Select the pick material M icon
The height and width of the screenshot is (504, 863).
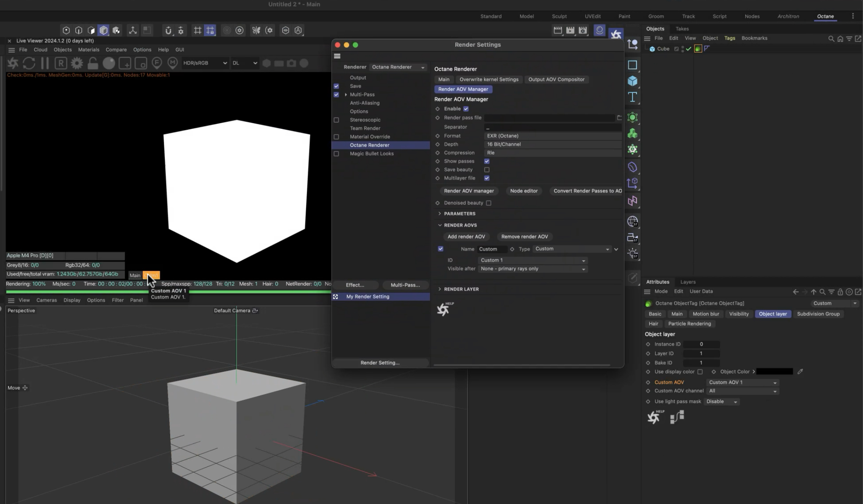pyautogui.click(x=173, y=63)
